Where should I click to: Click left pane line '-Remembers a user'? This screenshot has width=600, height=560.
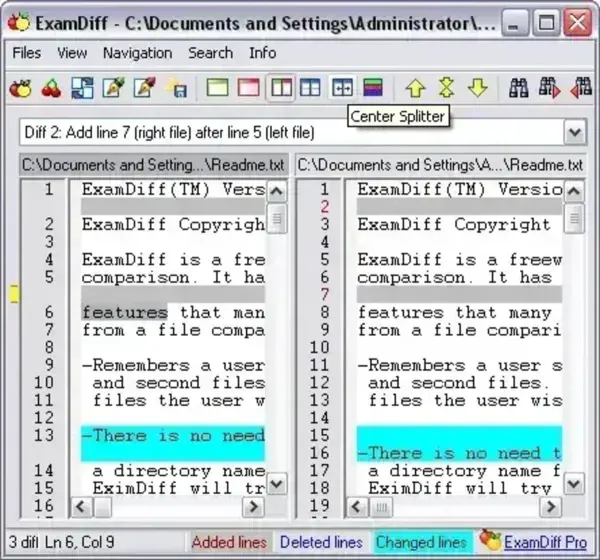tap(173, 366)
